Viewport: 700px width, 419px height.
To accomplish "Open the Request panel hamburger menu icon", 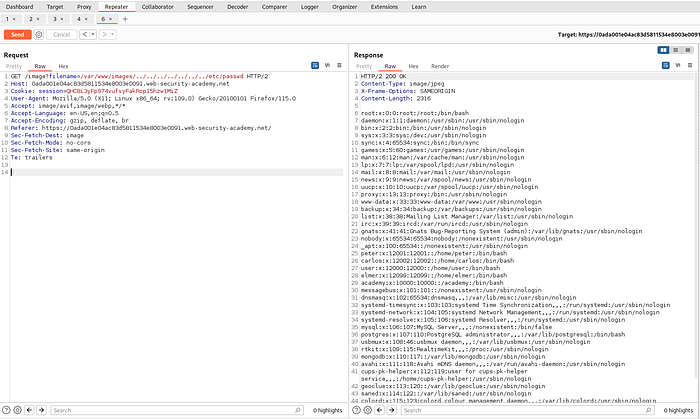I will [x=340, y=64].
